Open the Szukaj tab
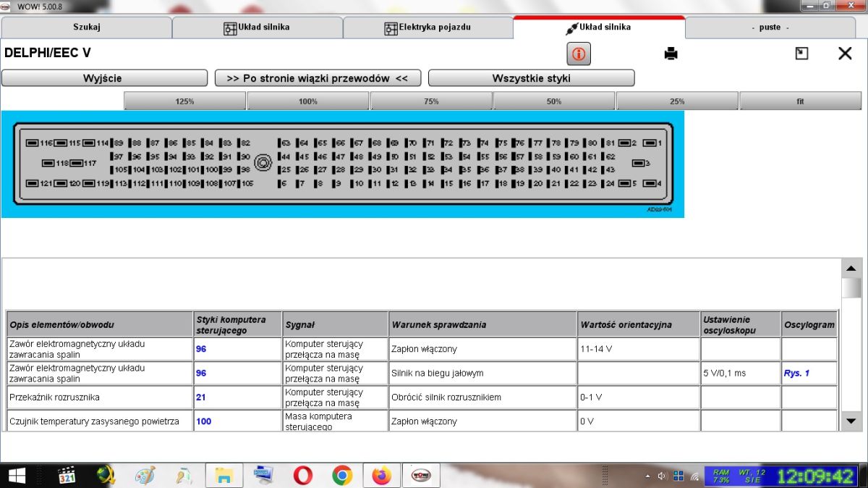 [86, 28]
